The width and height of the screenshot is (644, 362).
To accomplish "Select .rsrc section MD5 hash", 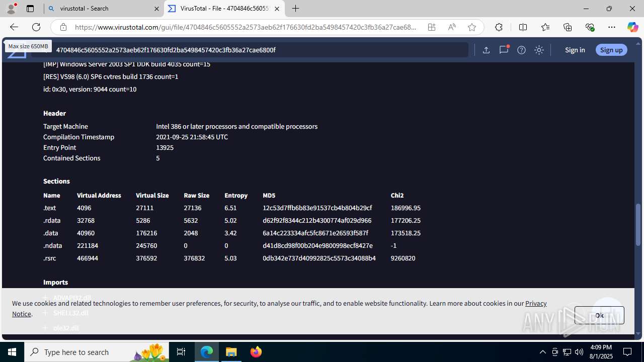I will (319, 258).
